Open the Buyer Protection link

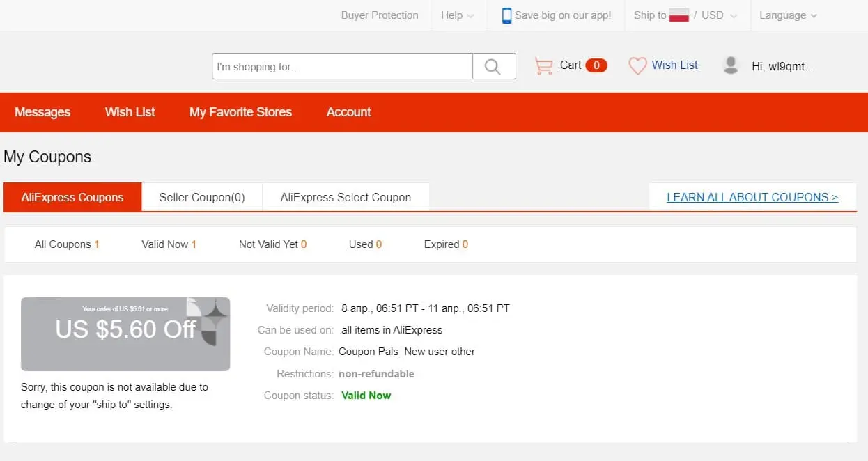tap(380, 15)
